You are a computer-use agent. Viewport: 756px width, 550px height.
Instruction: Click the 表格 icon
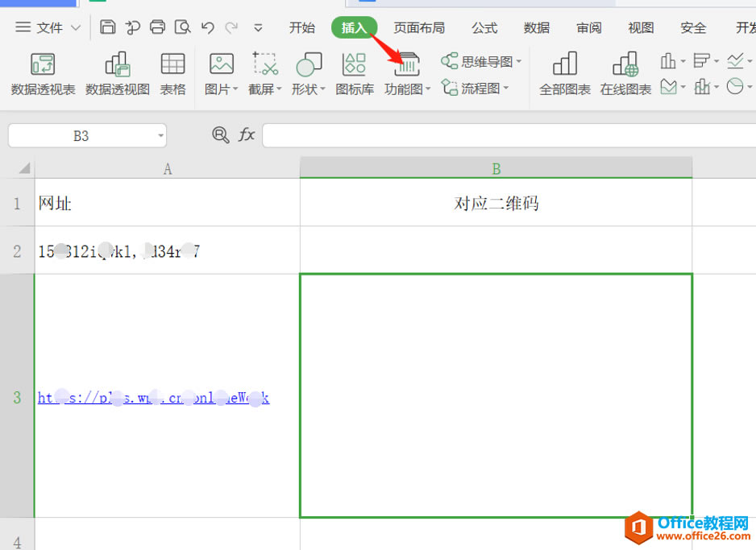pos(172,74)
